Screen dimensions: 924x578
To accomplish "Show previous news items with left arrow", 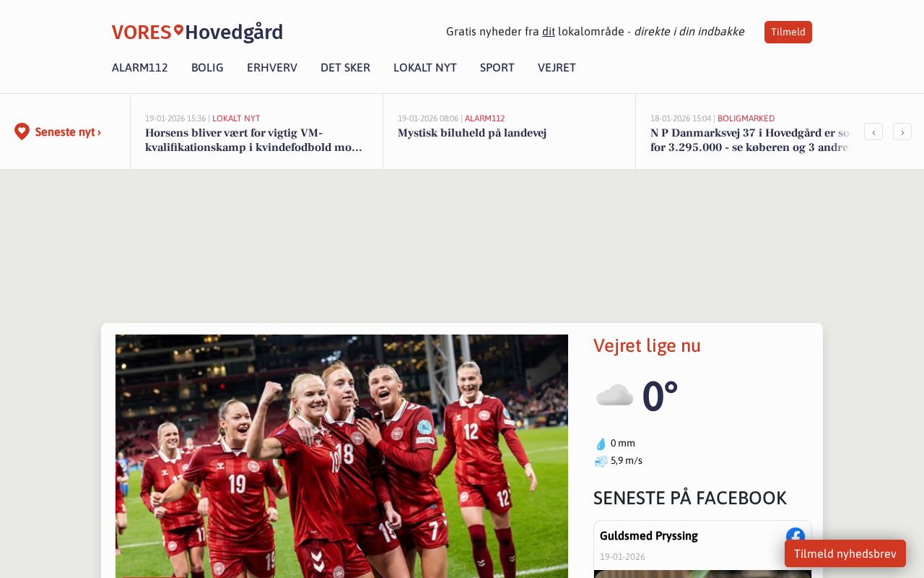I will coord(873,131).
